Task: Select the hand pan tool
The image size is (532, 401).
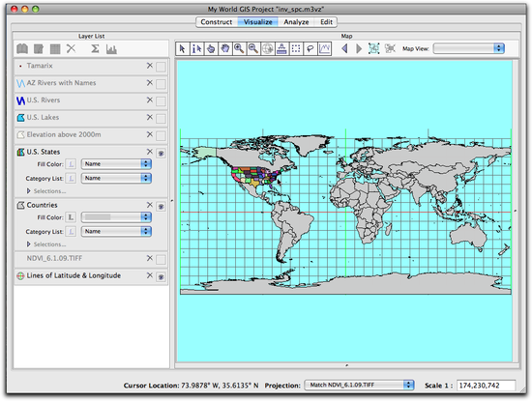Action: click(x=225, y=49)
